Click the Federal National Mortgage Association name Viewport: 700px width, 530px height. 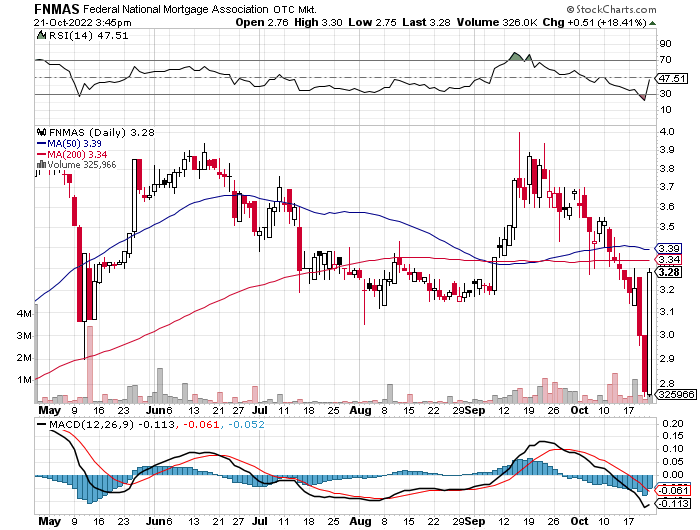point(176,9)
